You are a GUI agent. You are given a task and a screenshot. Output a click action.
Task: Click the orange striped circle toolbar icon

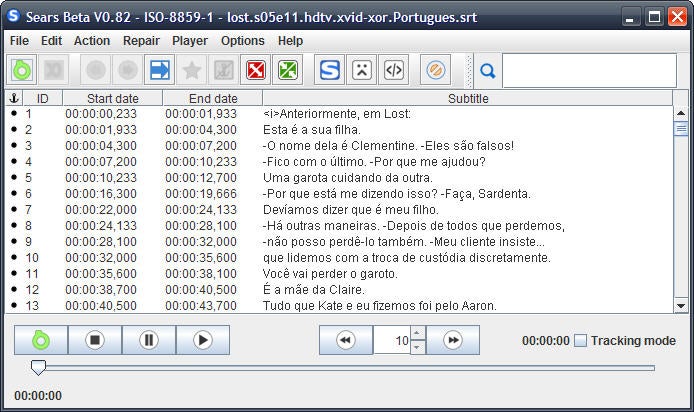(x=436, y=70)
